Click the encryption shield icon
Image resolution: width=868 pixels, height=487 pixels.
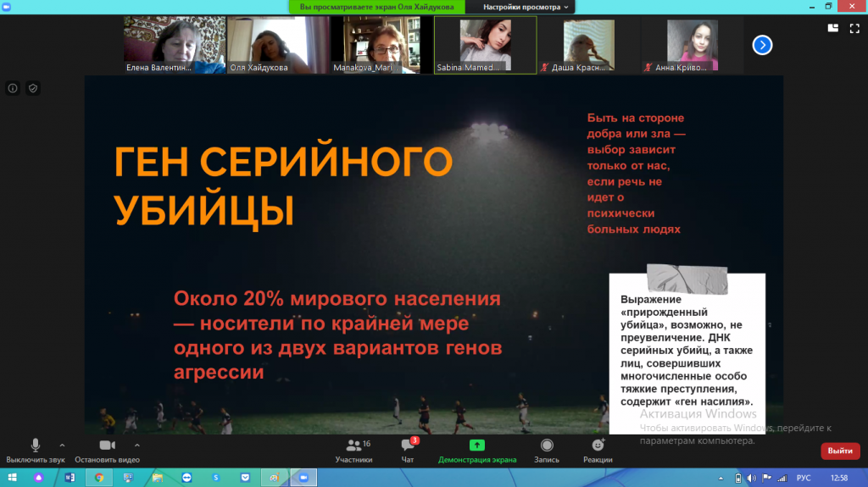[x=33, y=88]
